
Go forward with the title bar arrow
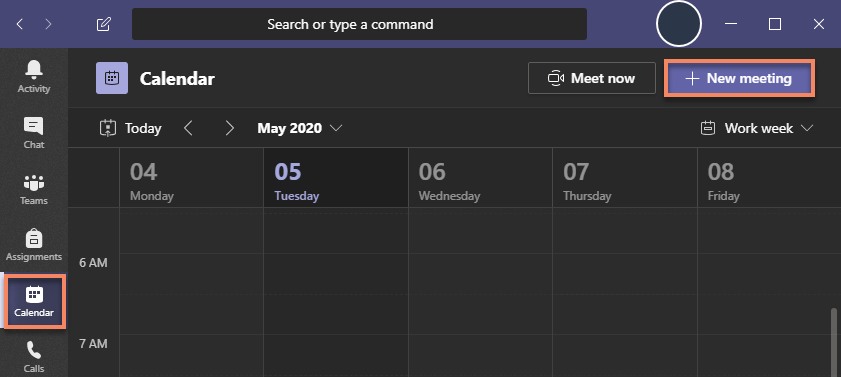tap(48, 24)
